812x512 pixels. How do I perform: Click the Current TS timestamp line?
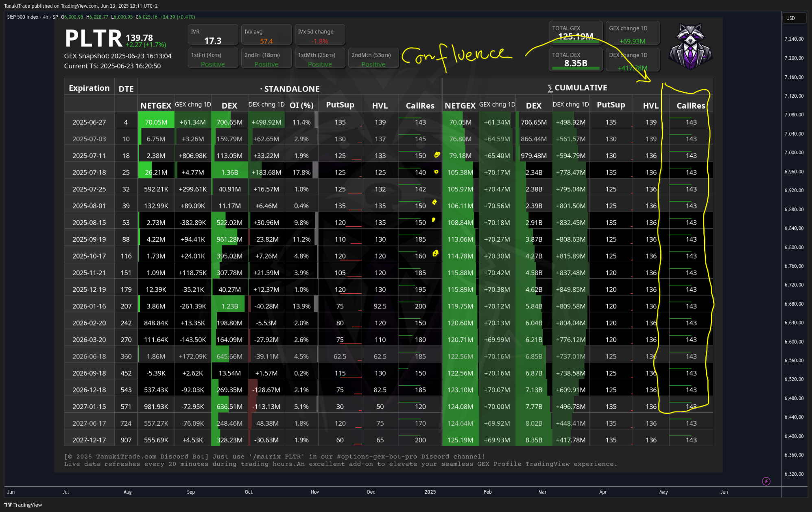pyautogui.click(x=112, y=66)
